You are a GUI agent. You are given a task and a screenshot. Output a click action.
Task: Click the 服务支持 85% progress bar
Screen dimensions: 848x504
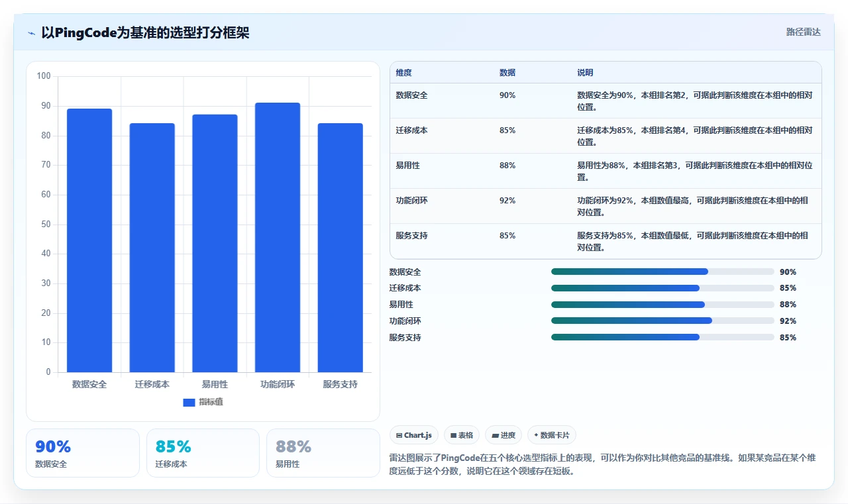click(662, 337)
